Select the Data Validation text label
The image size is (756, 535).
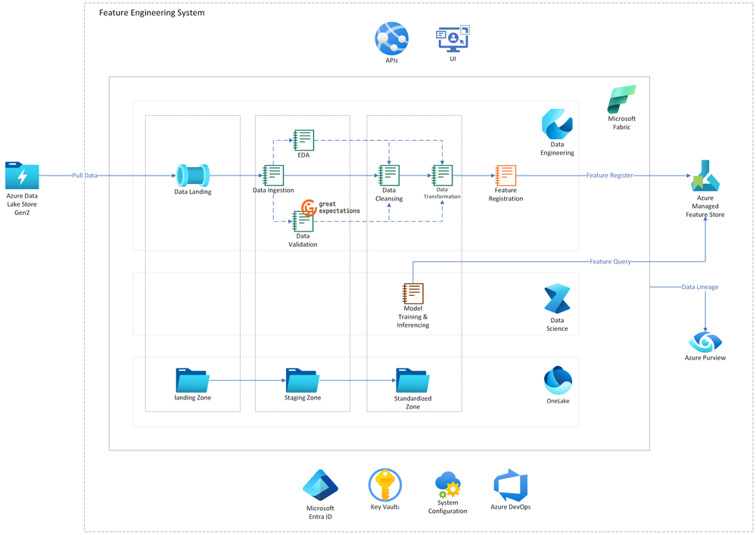303,241
